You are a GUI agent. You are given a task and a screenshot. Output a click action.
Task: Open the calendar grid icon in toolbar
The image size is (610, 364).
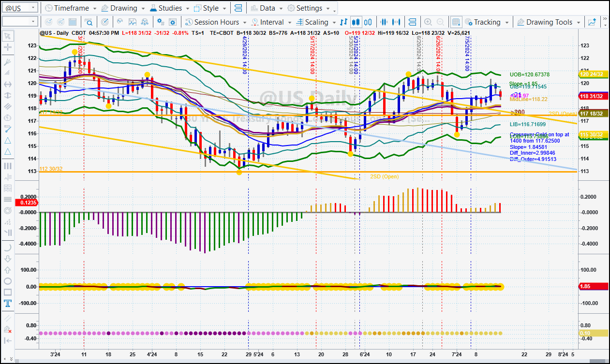[x=73, y=22]
